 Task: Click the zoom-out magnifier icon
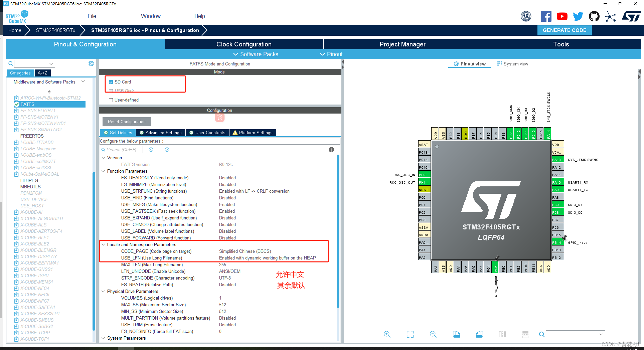pyautogui.click(x=433, y=334)
